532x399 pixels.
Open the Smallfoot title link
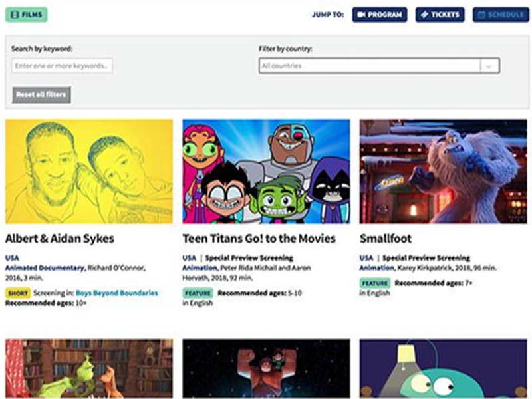pyautogui.click(x=386, y=239)
